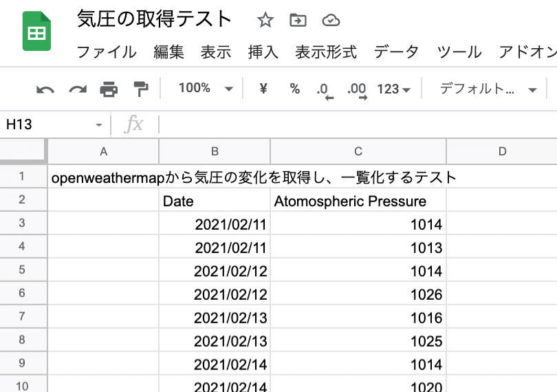Open the 表示形式 menu
The height and width of the screenshot is (392, 557).
[326, 52]
